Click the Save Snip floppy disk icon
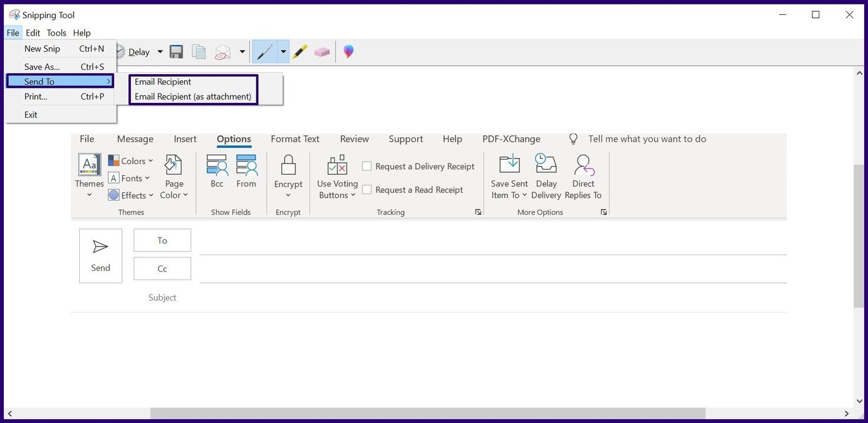 pos(176,52)
